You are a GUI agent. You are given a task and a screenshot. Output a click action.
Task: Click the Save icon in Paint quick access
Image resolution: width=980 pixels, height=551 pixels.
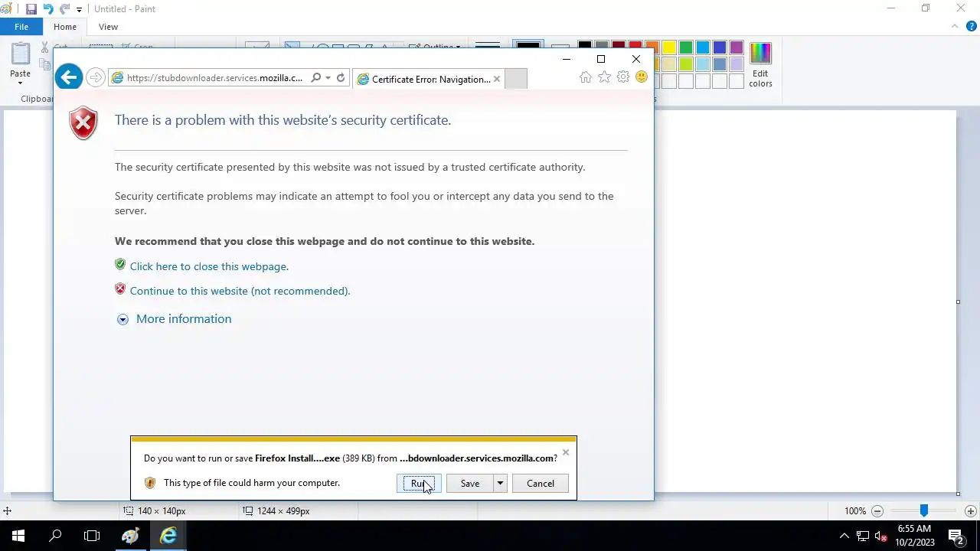31,9
